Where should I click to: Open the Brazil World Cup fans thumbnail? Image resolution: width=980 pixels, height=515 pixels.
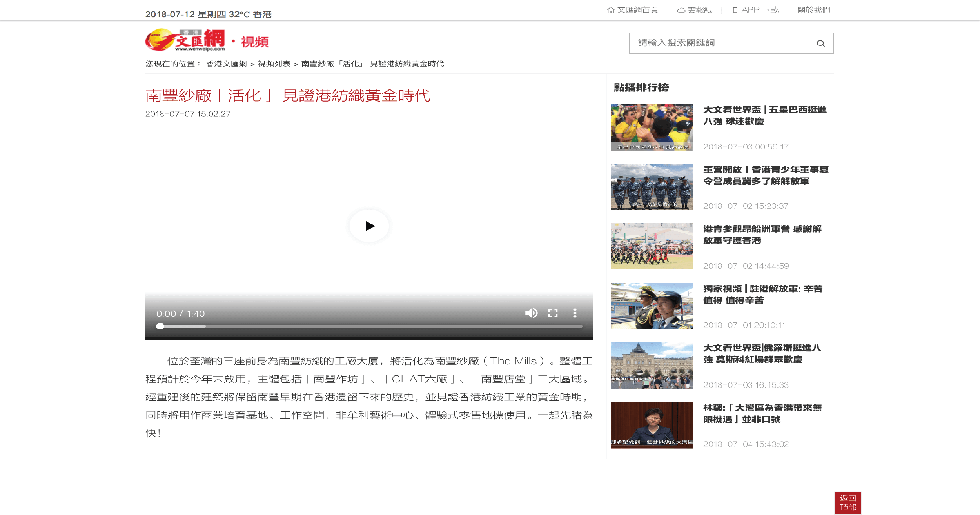tap(652, 127)
